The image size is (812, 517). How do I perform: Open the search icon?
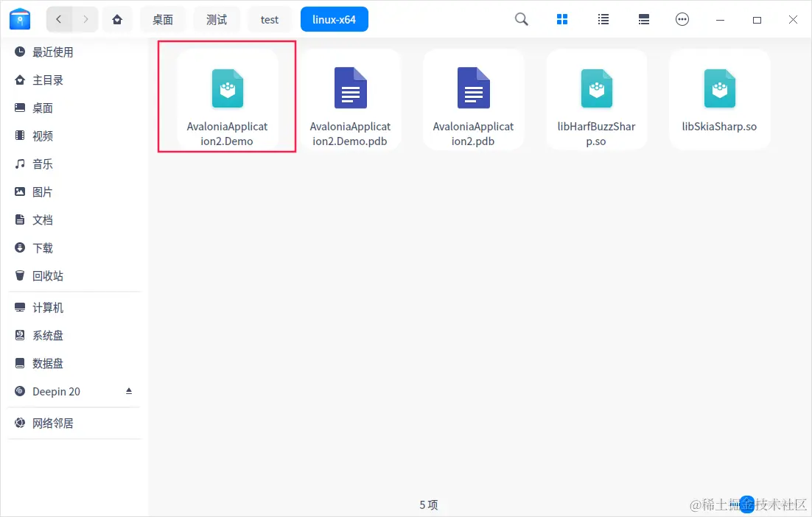point(522,20)
